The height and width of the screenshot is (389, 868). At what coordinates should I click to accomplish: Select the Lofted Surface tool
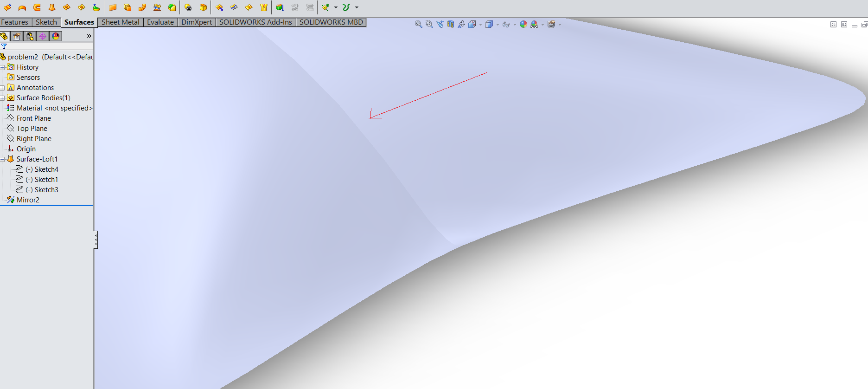click(52, 7)
